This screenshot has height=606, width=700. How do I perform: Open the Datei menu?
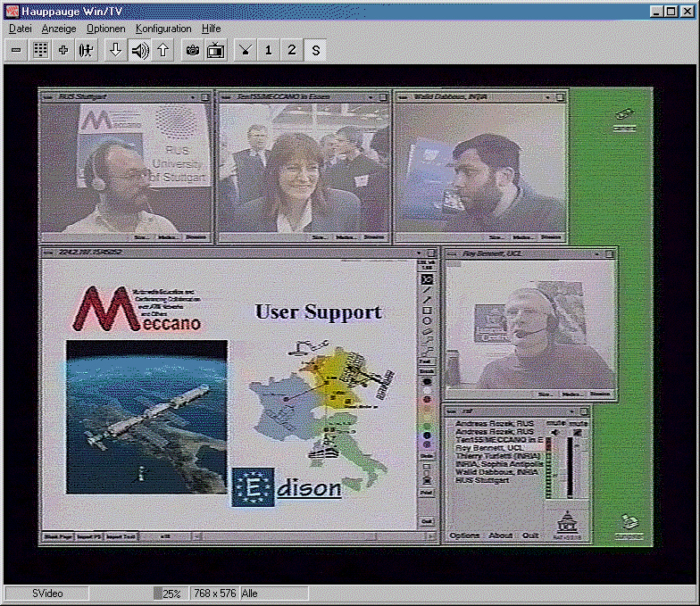coord(20,29)
